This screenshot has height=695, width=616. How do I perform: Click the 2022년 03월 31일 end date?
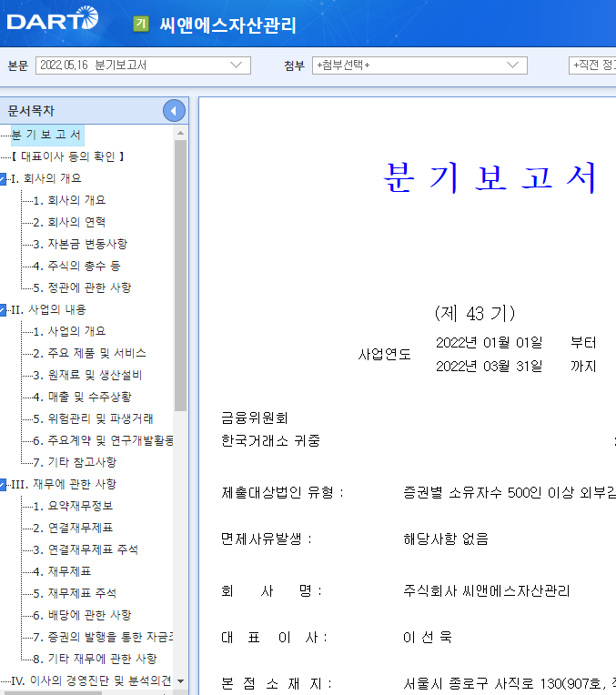click(489, 366)
